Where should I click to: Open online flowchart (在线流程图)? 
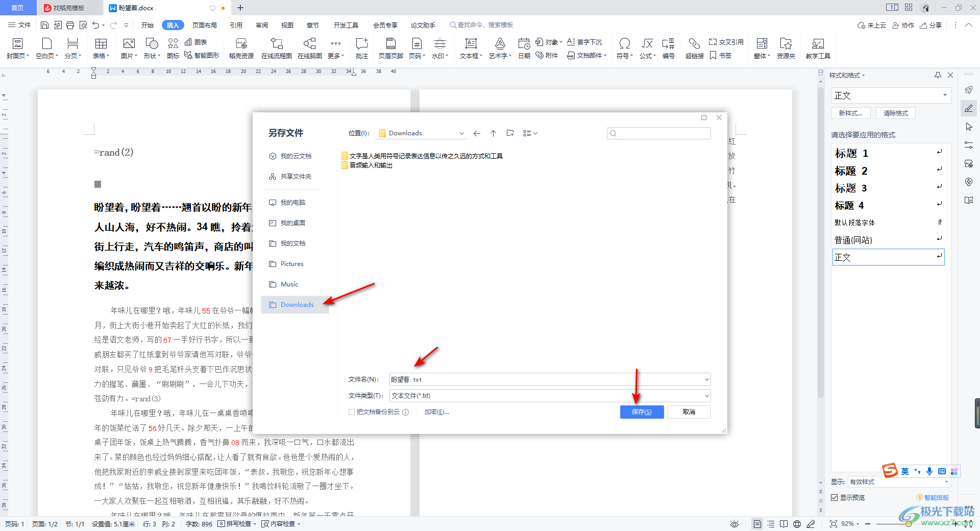pos(276,49)
